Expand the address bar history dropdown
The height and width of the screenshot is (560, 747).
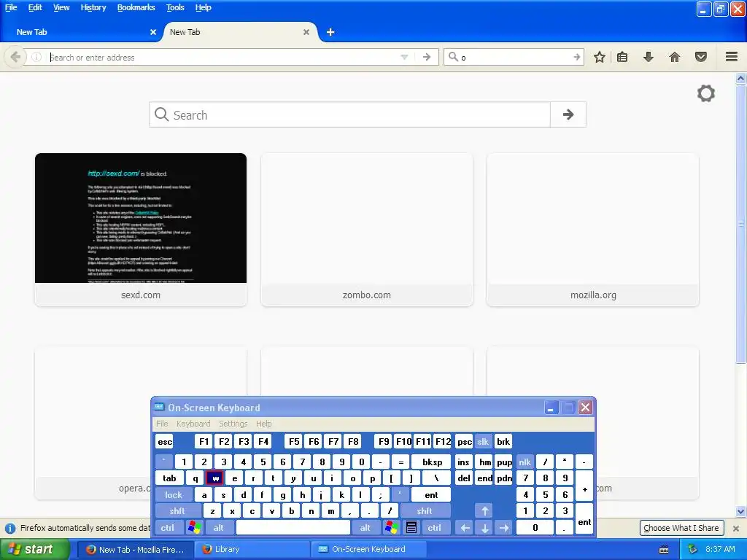click(x=404, y=57)
